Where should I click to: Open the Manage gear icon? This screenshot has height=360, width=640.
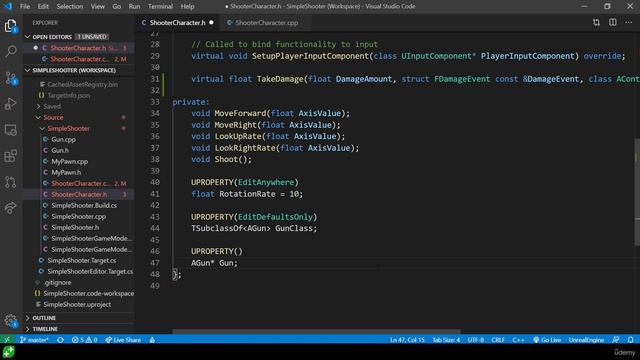[x=11, y=320]
